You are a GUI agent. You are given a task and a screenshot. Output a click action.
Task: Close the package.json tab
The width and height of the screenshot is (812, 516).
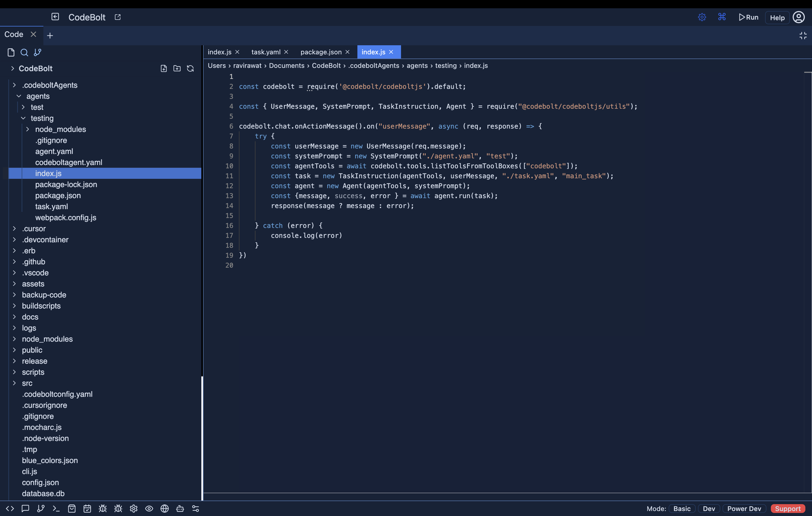347,52
